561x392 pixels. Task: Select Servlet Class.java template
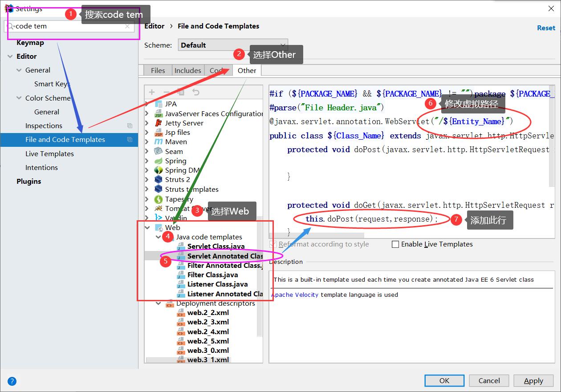216,247
